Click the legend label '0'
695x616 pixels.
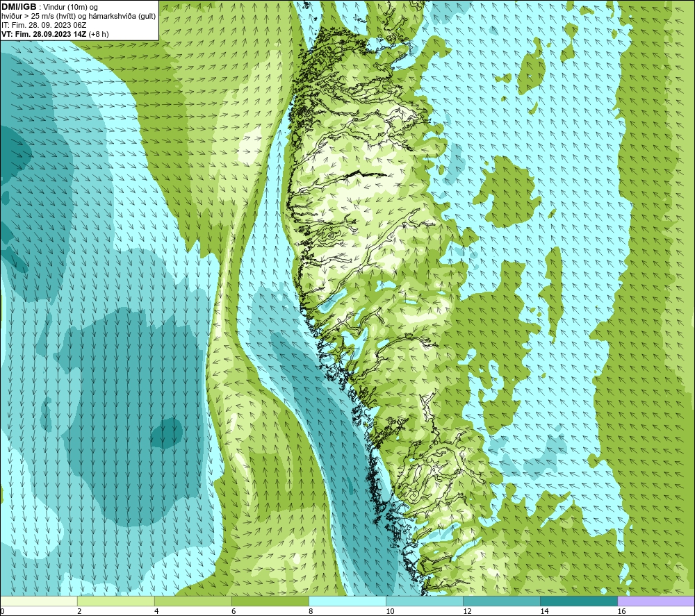point(3,611)
